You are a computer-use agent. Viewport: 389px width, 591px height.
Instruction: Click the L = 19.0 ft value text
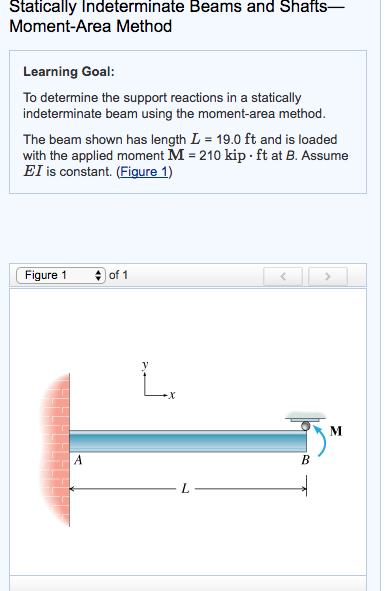(x=223, y=139)
